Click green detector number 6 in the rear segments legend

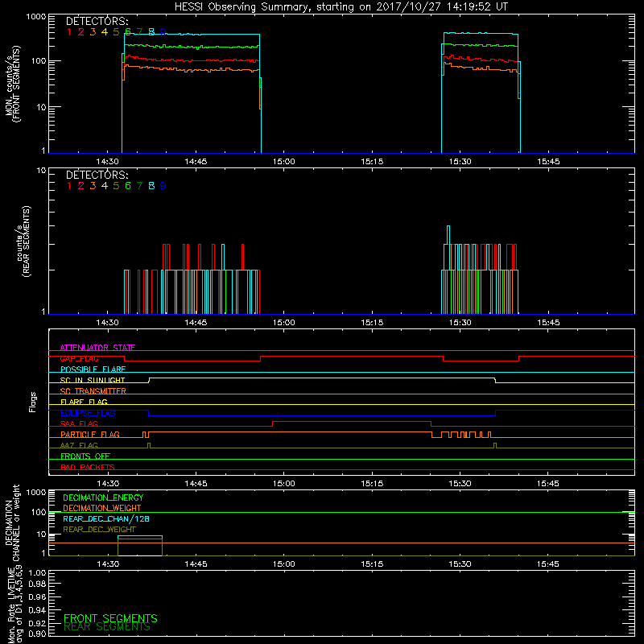pyautogui.click(x=128, y=186)
